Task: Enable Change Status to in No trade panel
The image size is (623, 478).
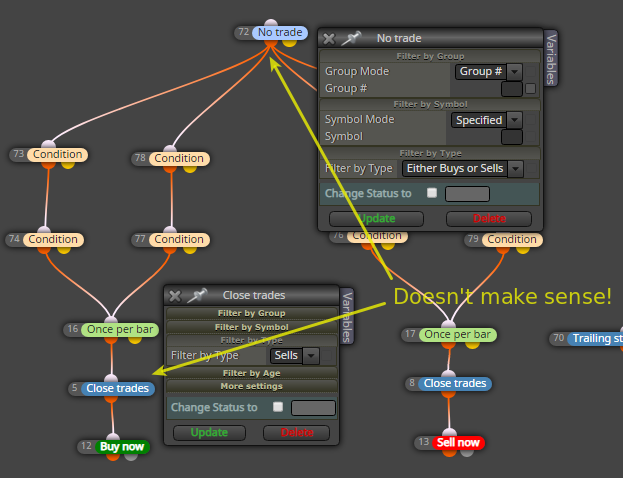Action: (x=432, y=193)
